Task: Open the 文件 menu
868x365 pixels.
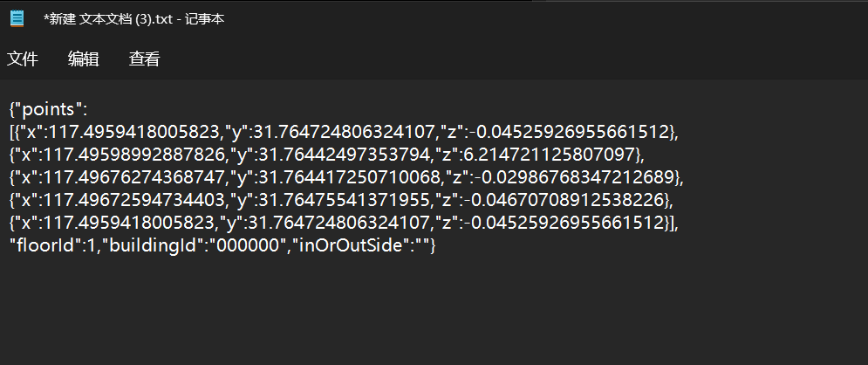Action: pyautogui.click(x=22, y=59)
